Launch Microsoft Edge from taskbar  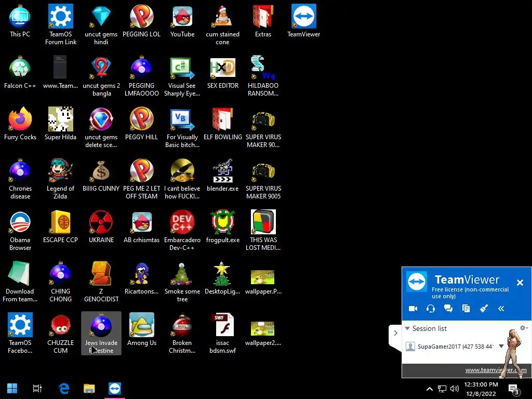[x=64, y=388]
